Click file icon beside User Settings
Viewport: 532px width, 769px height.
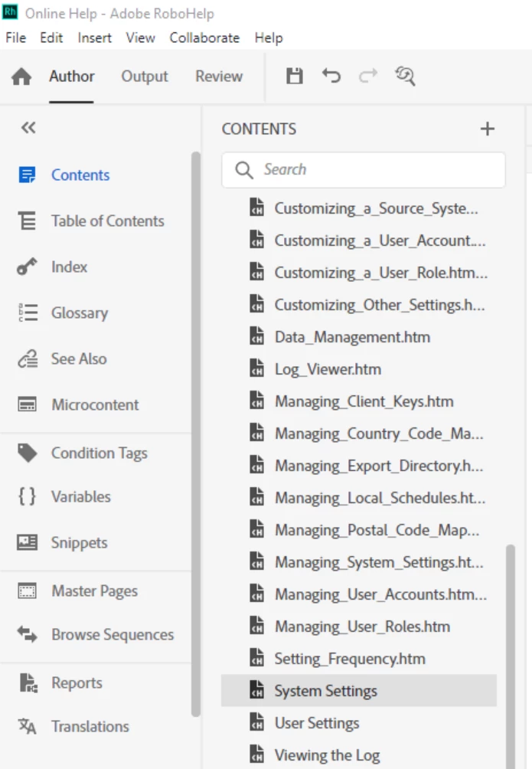click(x=257, y=722)
